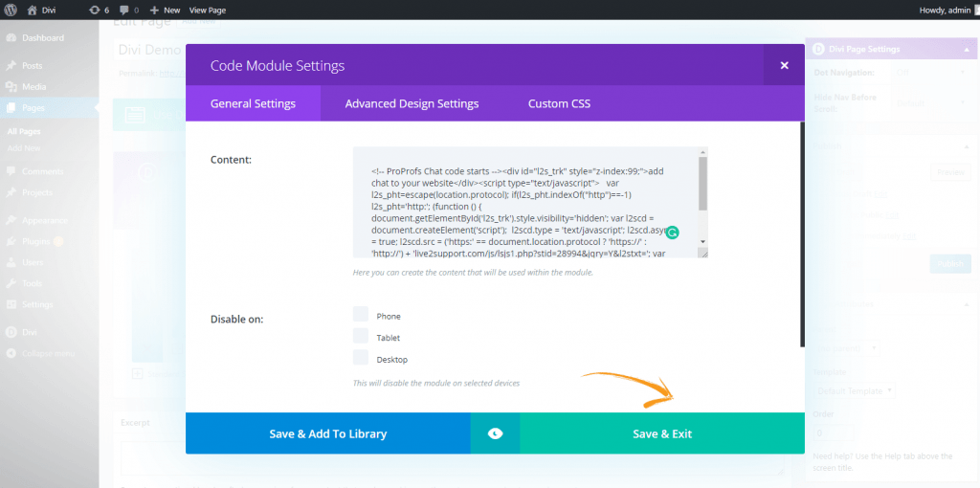Click the Preview button in Publish box
The image size is (980, 488).
pyautogui.click(x=950, y=174)
